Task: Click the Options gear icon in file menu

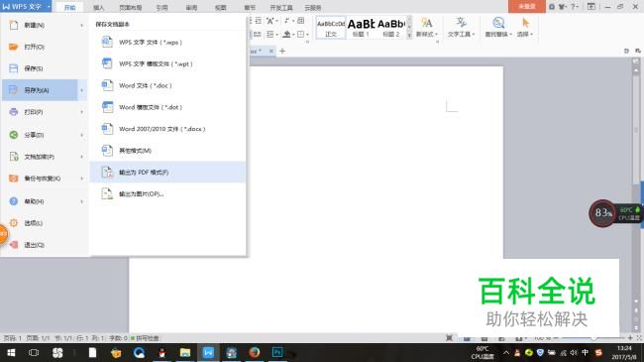Action: click(14, 222)
